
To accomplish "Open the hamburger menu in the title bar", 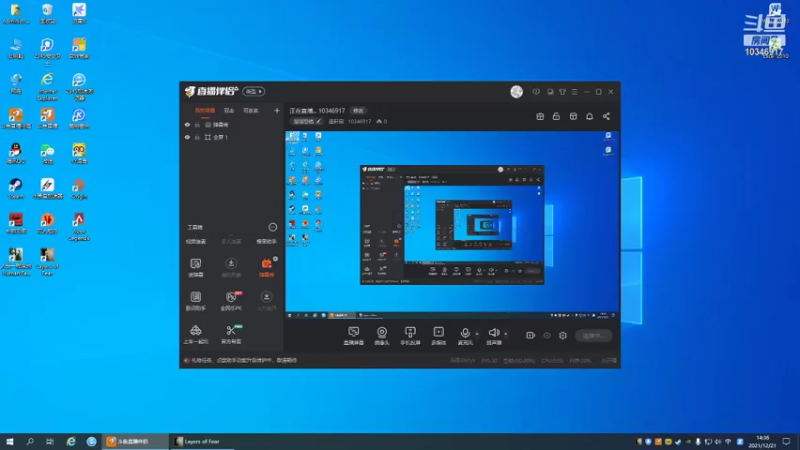I will (x=574, y=92).
